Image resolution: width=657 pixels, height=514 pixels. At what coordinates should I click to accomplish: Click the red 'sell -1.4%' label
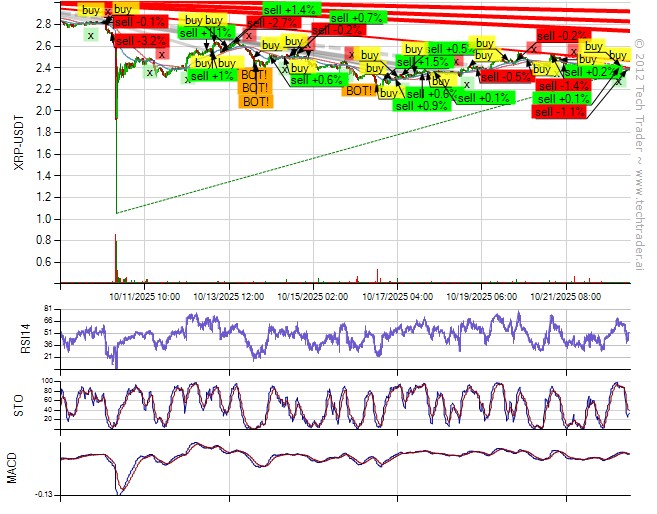point(562,86)
